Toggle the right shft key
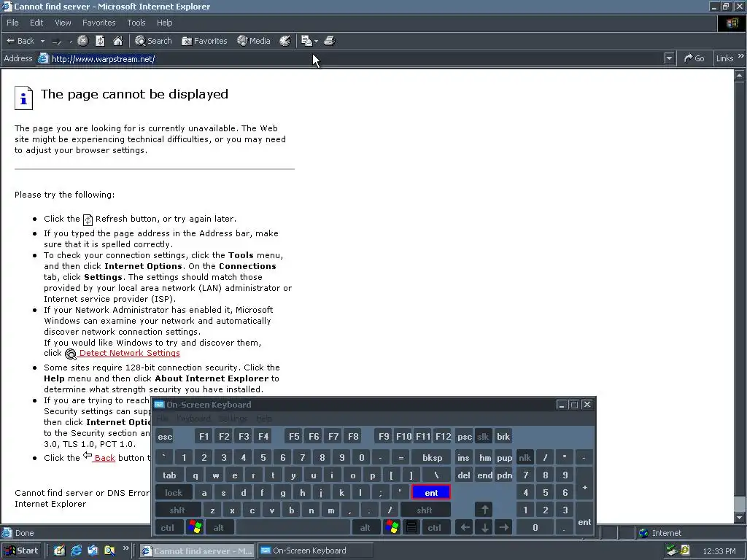This screenshot has height=560, width=747. pyautogui.click(x=425, y=510)
